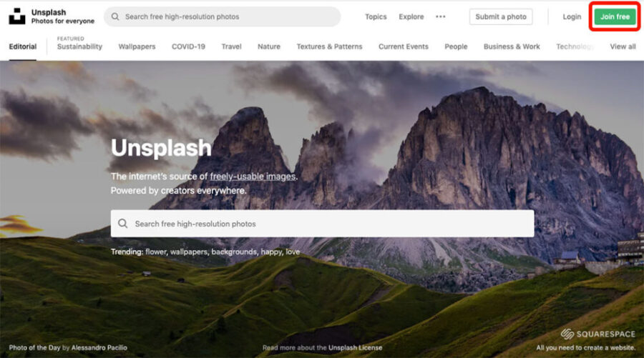Click the Photo of the Day link
This screenshot has height=358, width=644.
(34, 348)
